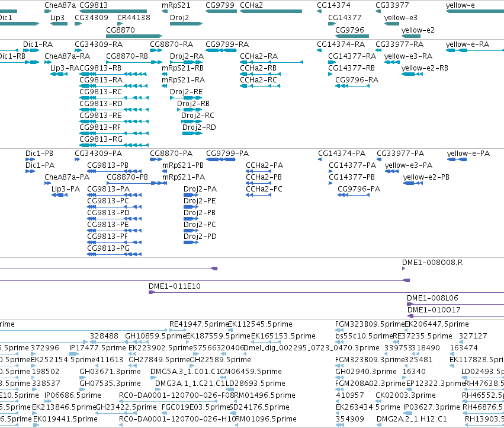
Task: Click the Dic1-PB protein label
Action: click(39, 154)
